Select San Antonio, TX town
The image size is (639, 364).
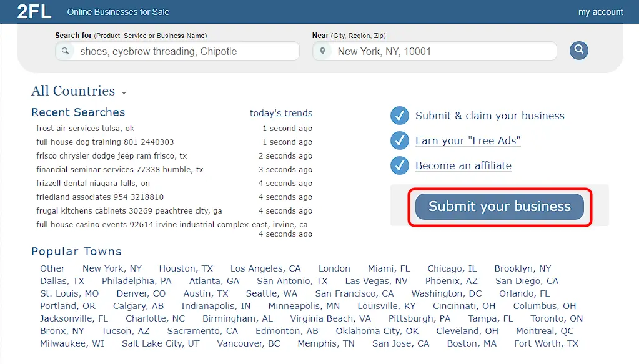292,281
